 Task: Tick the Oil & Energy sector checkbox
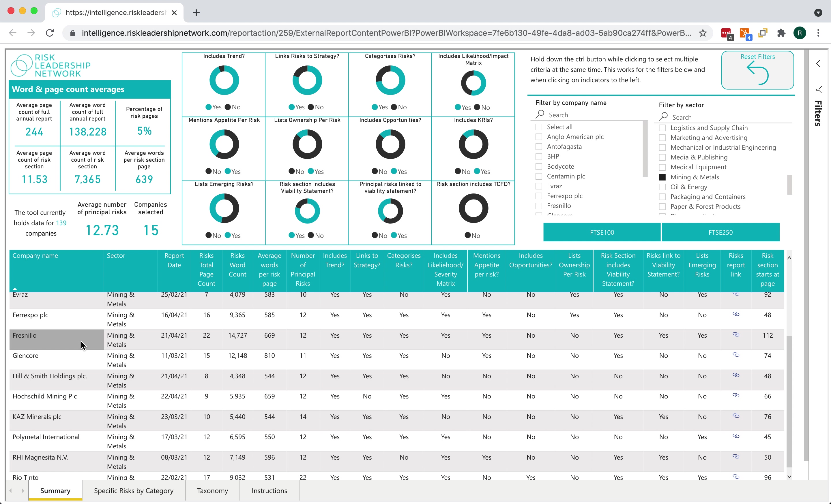pyautogui.click(x=662, y=187)
